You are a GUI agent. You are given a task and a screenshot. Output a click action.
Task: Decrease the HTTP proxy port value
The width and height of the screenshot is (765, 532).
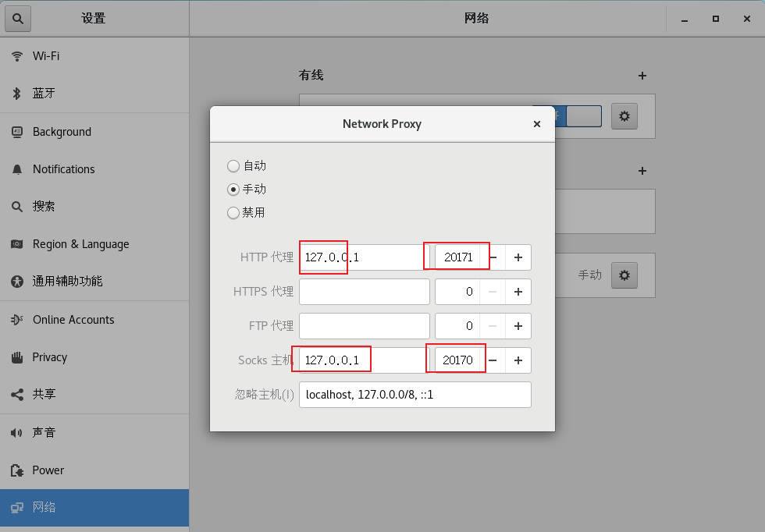[493, 257]
